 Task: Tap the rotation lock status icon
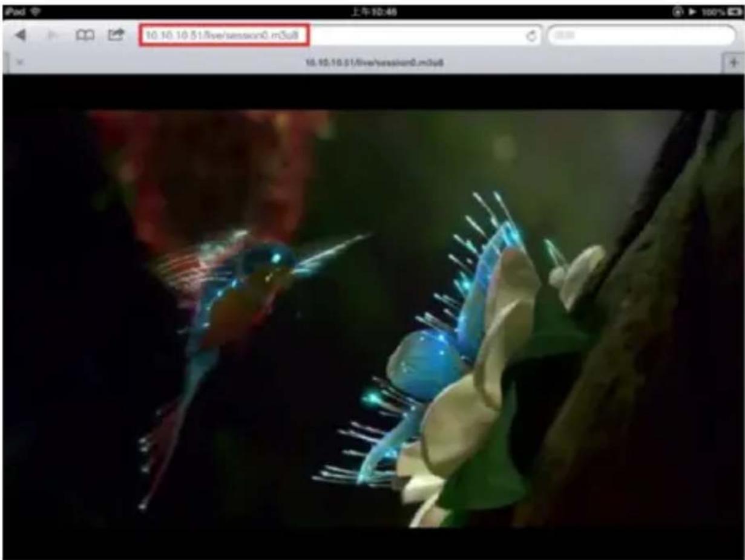(x=678, y=11)
